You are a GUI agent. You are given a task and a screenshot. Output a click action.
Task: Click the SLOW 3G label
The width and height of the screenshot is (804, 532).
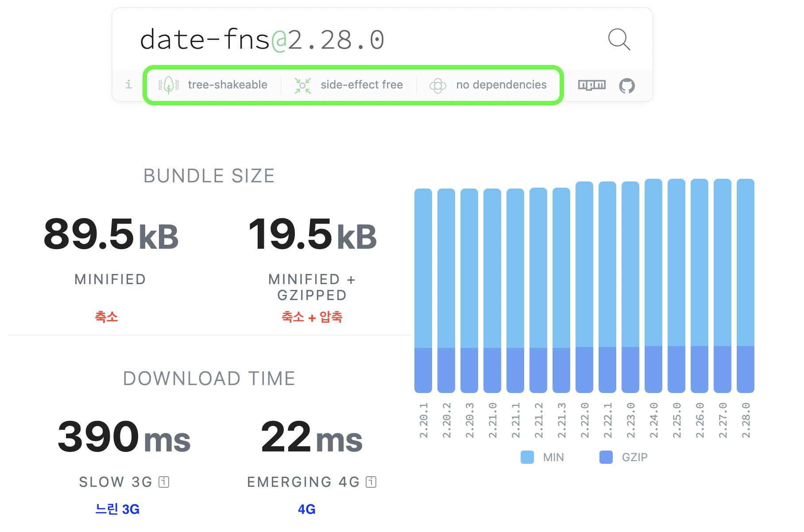[116, 482]
